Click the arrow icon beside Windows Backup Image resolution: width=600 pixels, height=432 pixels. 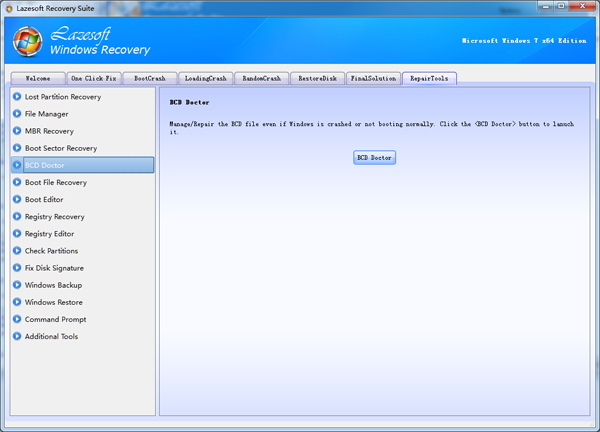coord(17,285)
